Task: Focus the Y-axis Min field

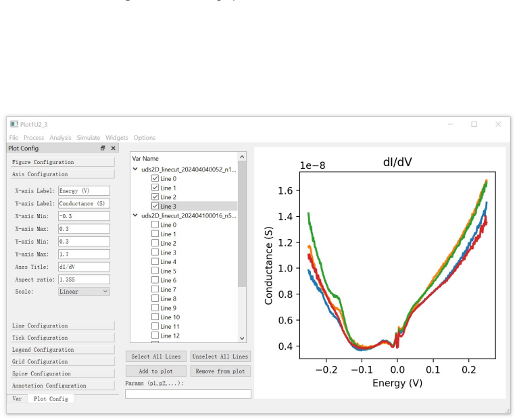Action: pyautogui.click(x=84, y=242)
